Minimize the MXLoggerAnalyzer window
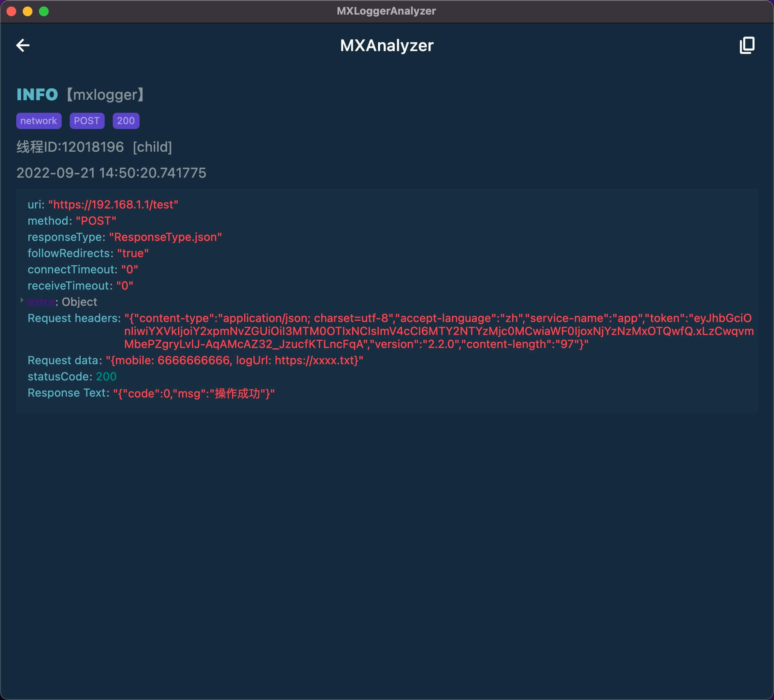774x700 pixels. 28,11
